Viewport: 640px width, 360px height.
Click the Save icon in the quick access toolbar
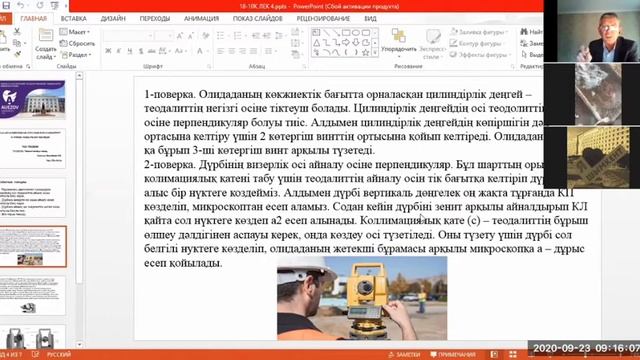point(6,6)
